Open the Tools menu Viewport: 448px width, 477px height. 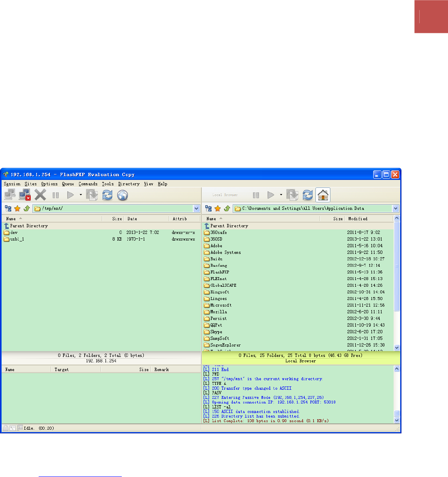[108, 184]
